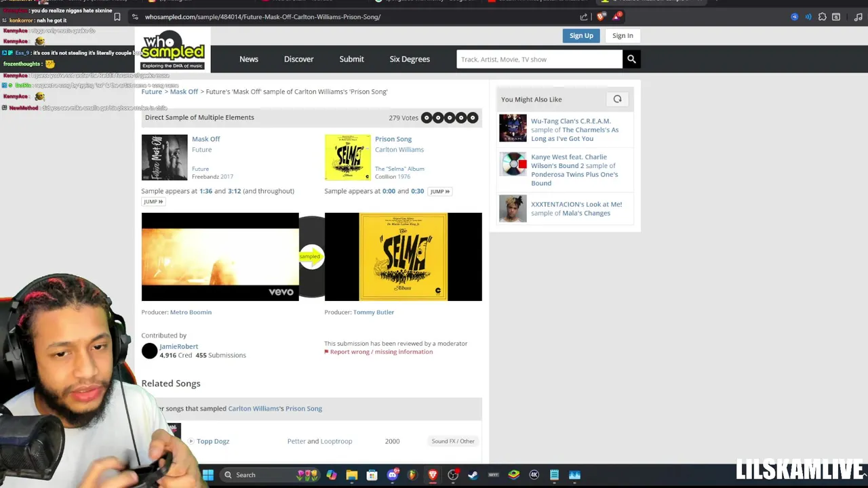Open BlueStacks from the taskbar
The width and height of the screenshot is (868, 488).
513,474
